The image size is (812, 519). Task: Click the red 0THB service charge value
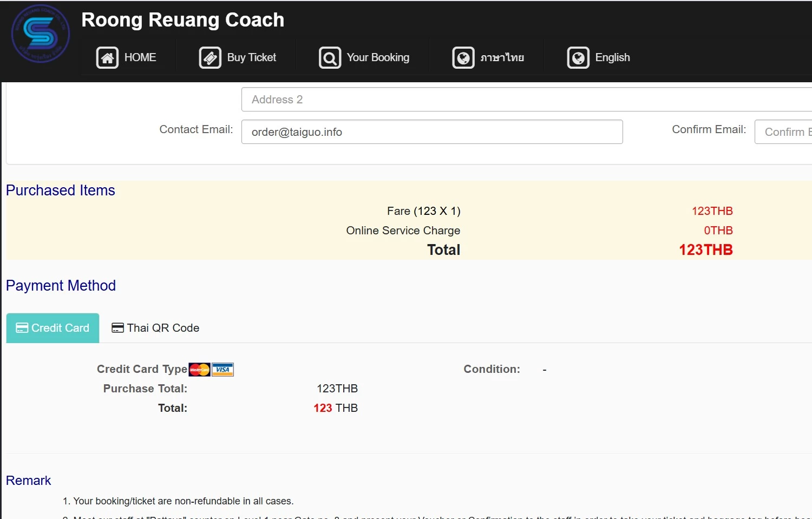point(718,231)
